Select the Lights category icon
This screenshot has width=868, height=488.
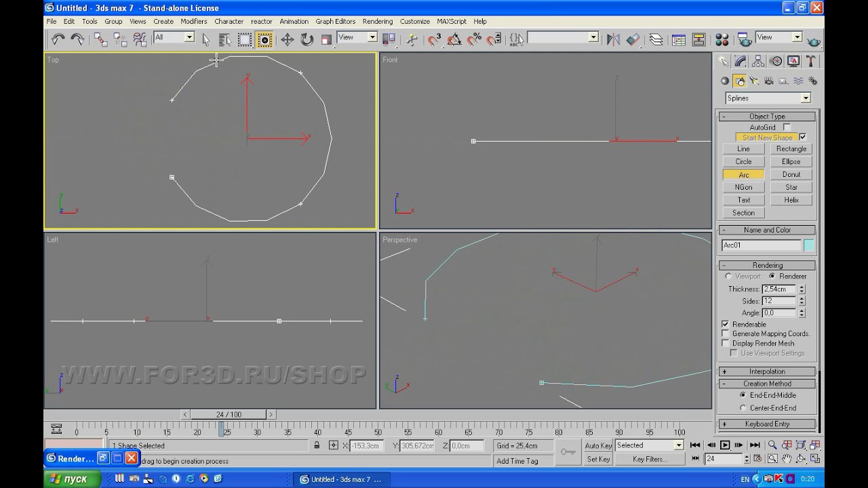click(754, 81)
